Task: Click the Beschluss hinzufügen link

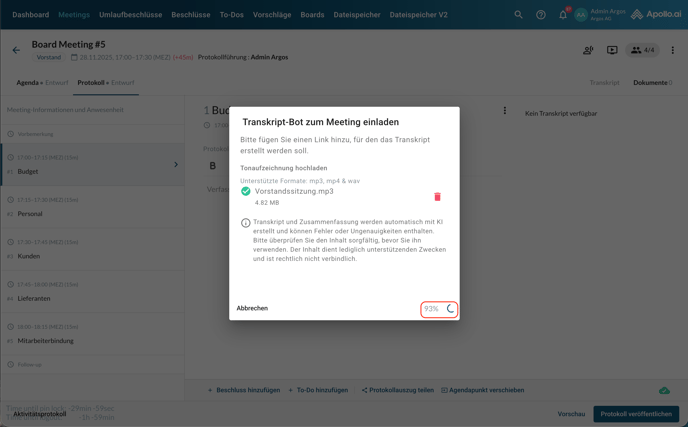Action: (244, 390)
